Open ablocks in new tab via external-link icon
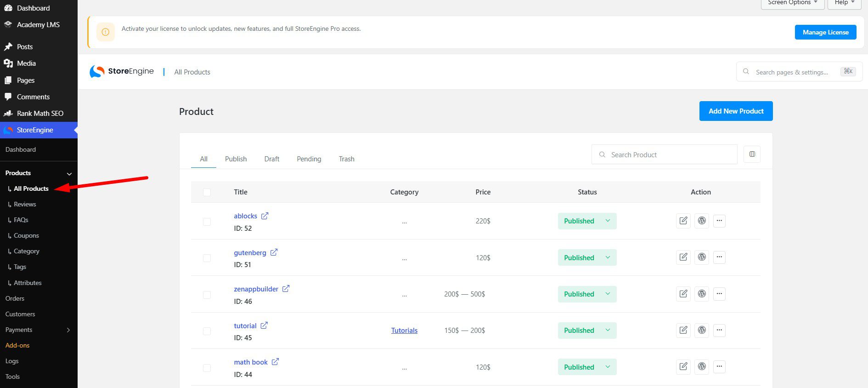The width and height of the screenshot is (868, 388). 265,216
